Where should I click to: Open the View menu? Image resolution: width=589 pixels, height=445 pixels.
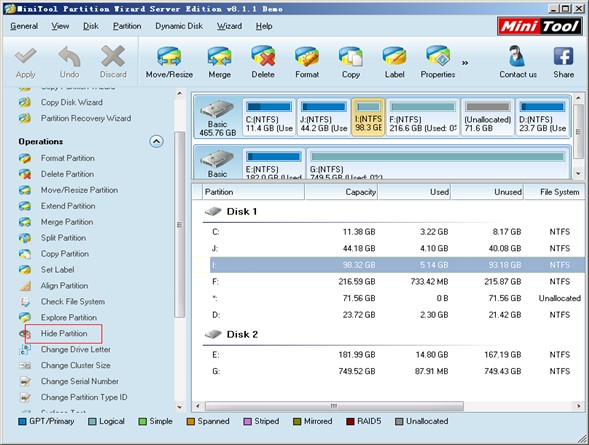tap(60, 26)
